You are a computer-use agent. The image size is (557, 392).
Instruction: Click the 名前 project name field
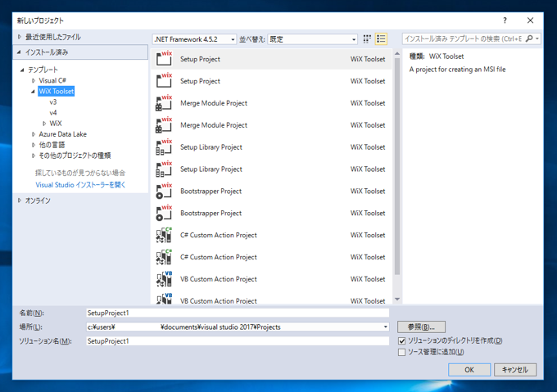point(238,313)
